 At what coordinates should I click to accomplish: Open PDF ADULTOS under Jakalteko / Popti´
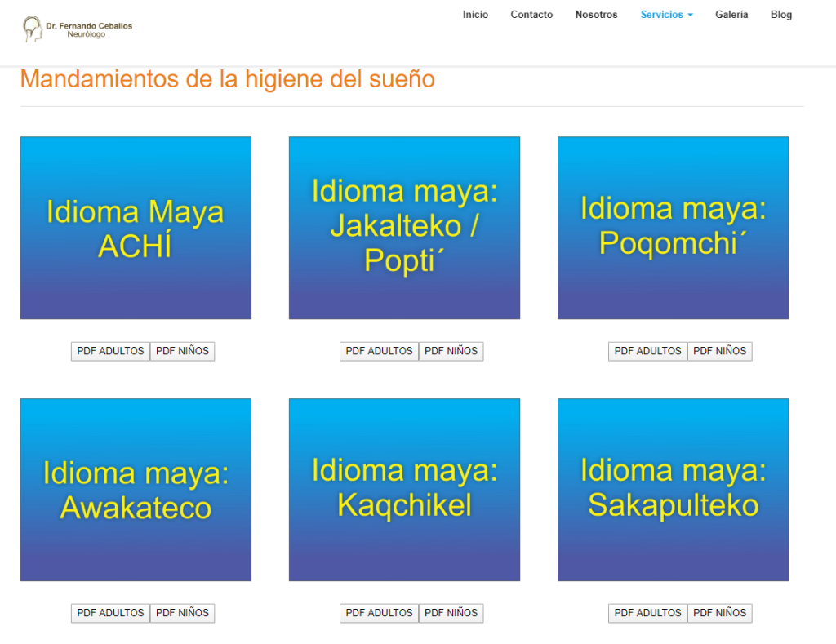[379, 351]
